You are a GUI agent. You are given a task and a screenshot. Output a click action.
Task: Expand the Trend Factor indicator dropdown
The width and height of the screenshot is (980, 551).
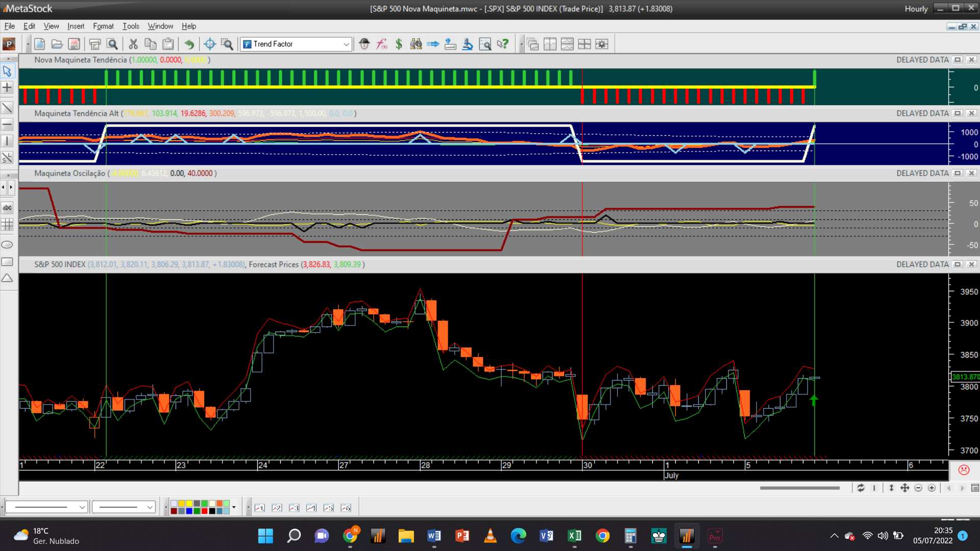(346, 44)
